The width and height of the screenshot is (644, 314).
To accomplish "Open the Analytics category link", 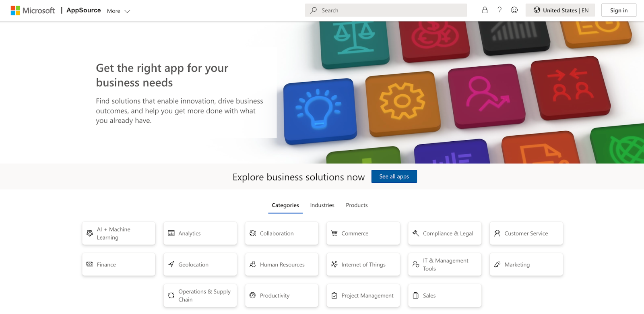I will click(200, 233).
